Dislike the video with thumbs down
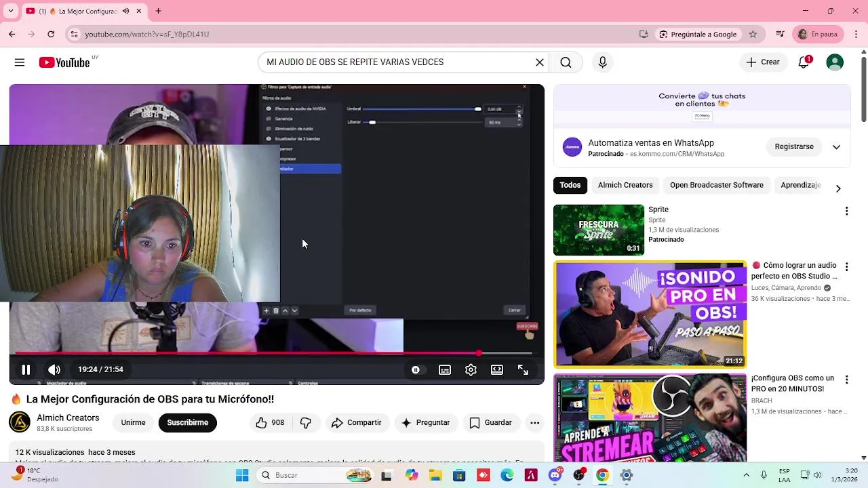The height and width of the screenshot is (488, 868). pyautogui.click(x=306, y=422)
